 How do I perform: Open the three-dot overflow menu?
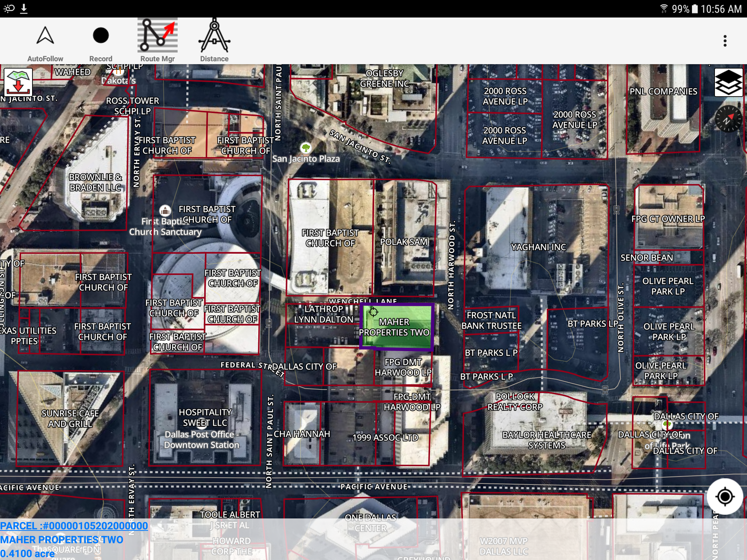[725, 41]
